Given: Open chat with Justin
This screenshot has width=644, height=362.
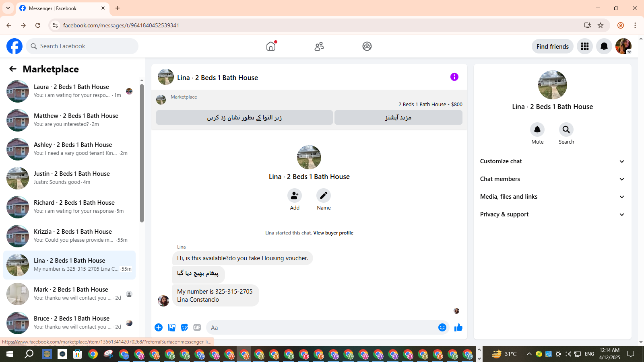Looking at the screenshot, I should click(69, 178).
